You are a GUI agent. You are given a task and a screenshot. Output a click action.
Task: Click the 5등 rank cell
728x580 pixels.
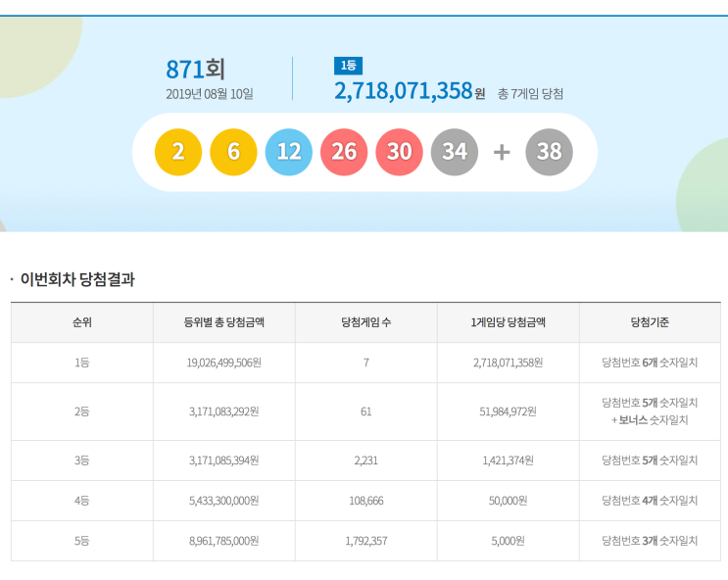[82, 541]
